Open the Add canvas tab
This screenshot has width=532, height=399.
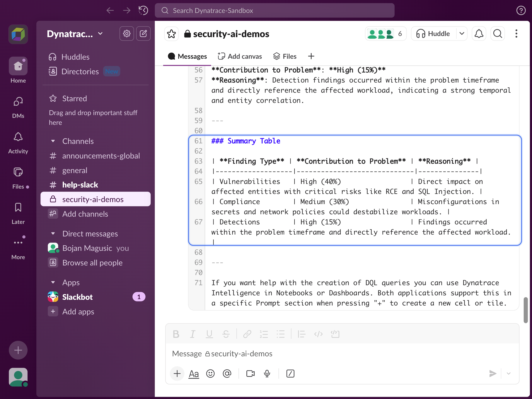coord(240,56)
